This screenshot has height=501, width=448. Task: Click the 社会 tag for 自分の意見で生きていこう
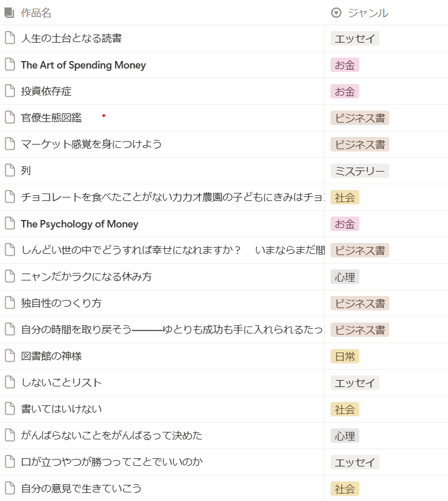point(345,489)
